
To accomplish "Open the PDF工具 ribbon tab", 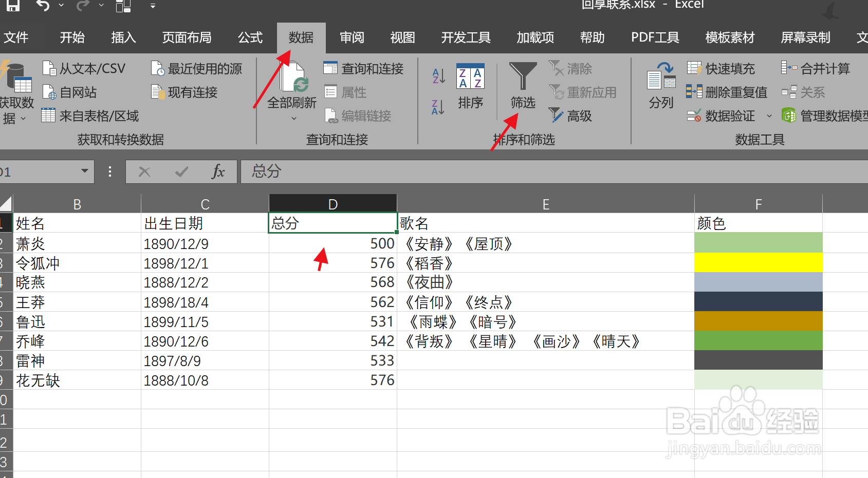I will [655, 37].
